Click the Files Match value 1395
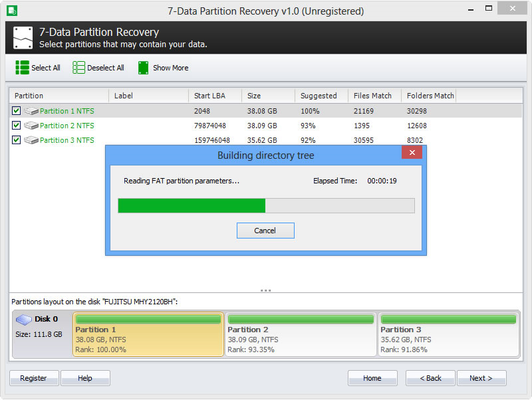This screenshot has height=400, width=532. [x=362, y=126]
